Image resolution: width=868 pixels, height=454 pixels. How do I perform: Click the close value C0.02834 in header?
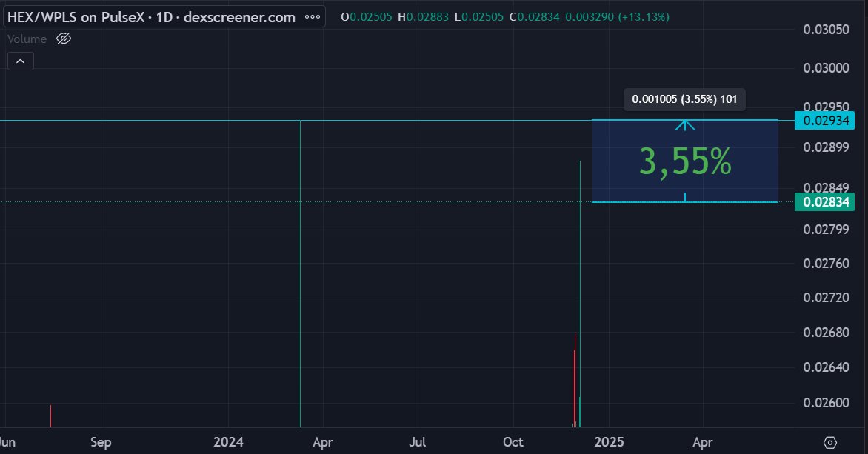tap(534, 17)
